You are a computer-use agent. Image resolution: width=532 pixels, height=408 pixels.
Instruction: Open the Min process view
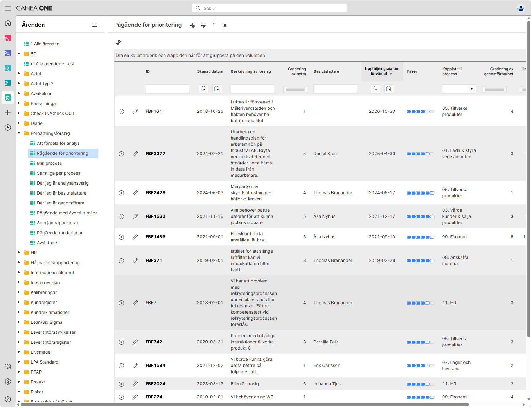49,163
